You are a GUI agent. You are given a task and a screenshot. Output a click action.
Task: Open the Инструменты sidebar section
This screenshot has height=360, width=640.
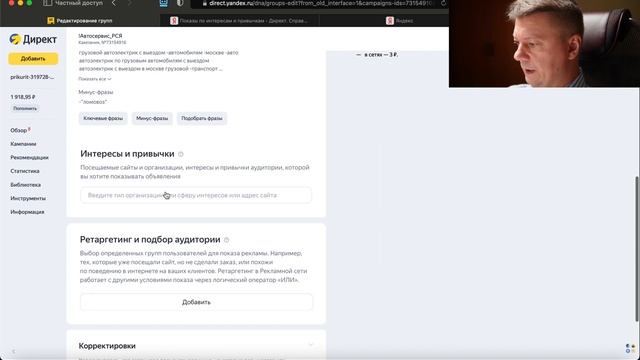(28, 198)
